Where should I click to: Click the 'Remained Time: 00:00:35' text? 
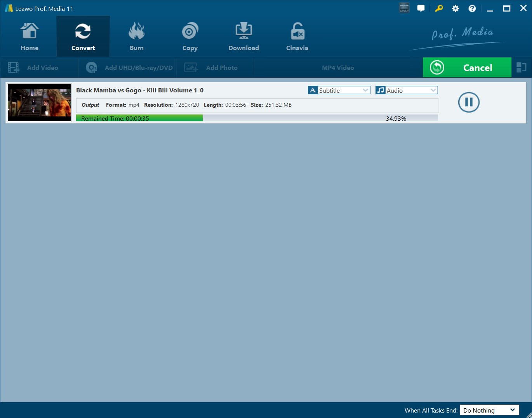pos(115,118)
